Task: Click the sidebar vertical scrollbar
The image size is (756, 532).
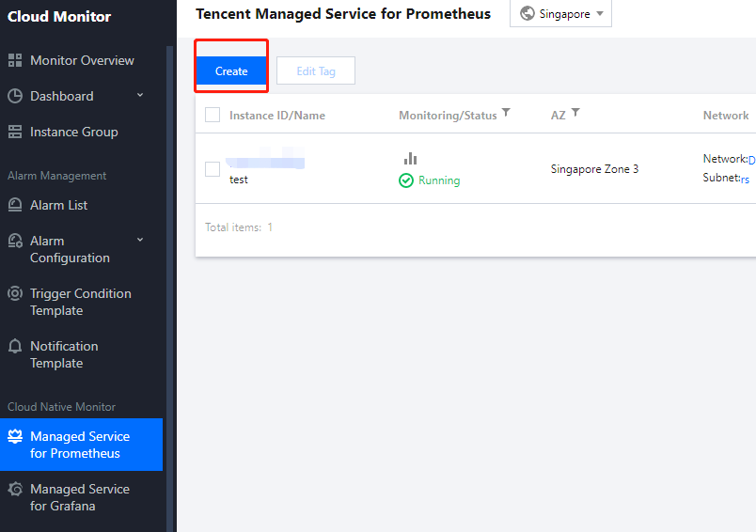Action: click(169, 289)
